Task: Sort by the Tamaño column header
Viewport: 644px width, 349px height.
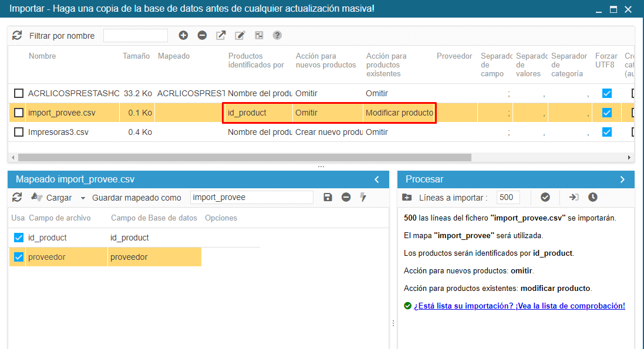Action: [136, 56]
